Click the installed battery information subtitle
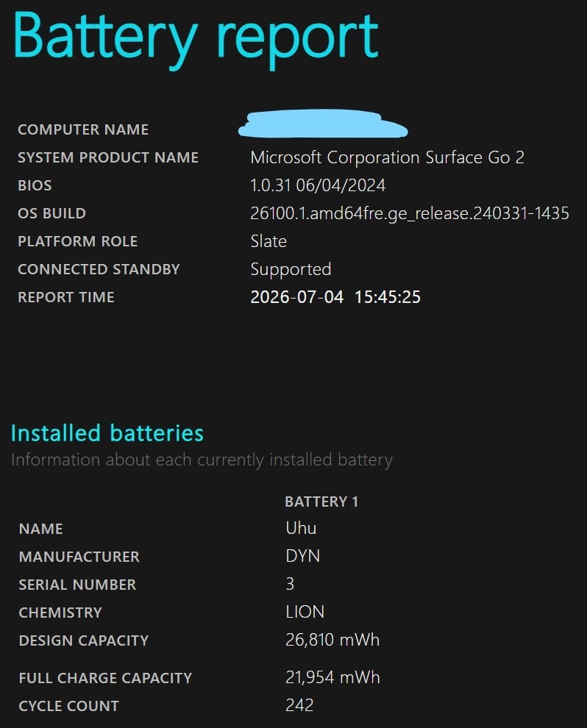Screen dimensions: 587x728 (202, 460)
